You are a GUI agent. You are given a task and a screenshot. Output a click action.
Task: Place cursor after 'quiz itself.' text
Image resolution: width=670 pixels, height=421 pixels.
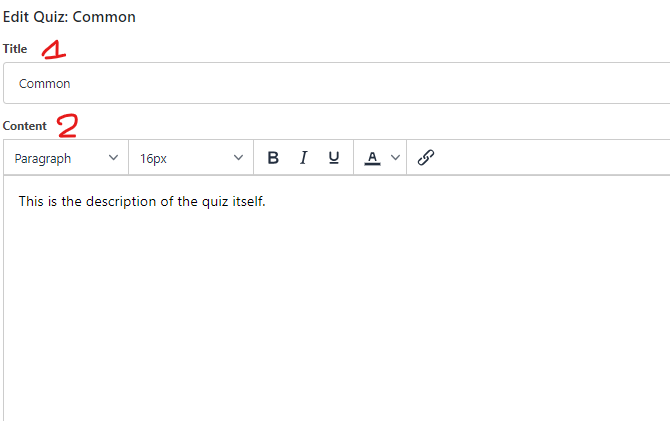[266, 201]
